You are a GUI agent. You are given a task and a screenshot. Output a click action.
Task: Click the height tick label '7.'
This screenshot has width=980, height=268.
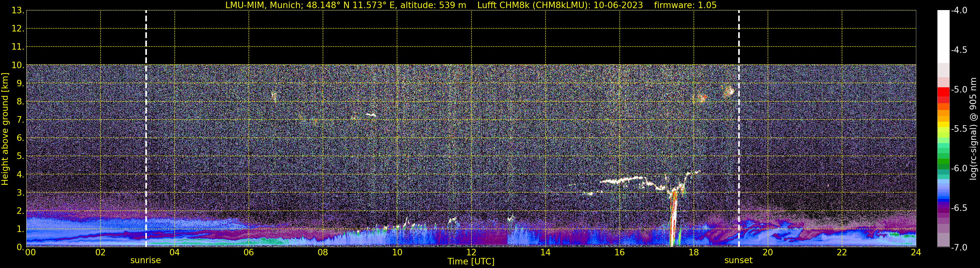20,120
